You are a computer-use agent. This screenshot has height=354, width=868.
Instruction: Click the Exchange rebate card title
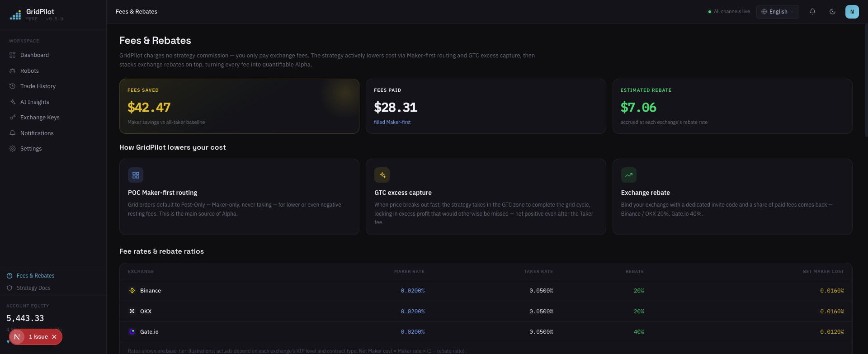(646, 193)
